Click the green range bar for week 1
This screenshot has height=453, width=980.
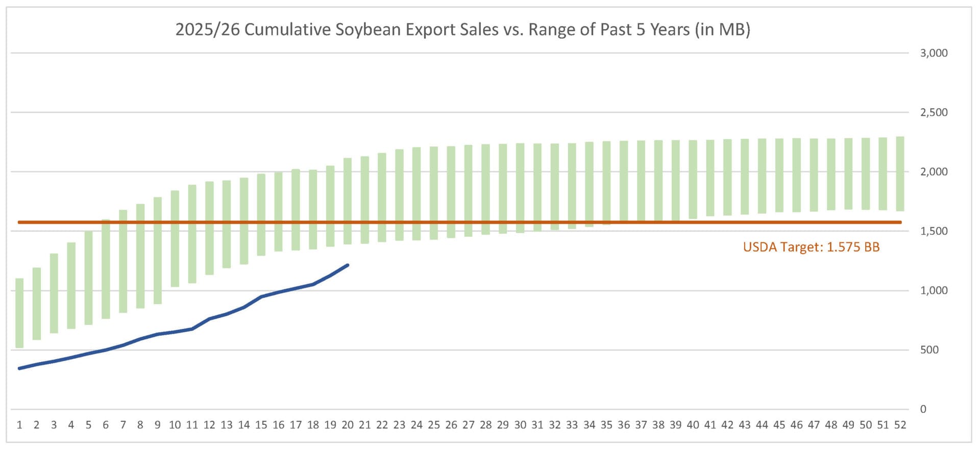pyautogui.click(x=19, y=313)
